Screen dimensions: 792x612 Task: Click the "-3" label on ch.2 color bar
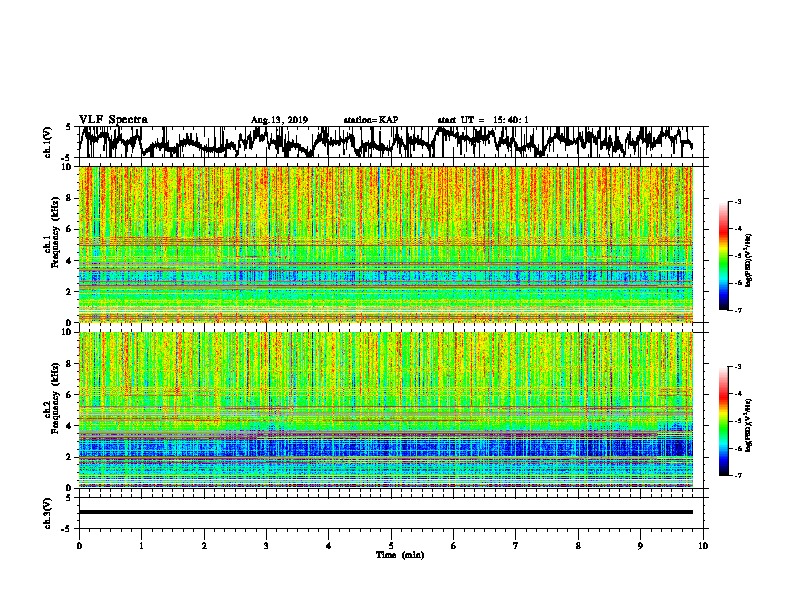tap(737, 367)
